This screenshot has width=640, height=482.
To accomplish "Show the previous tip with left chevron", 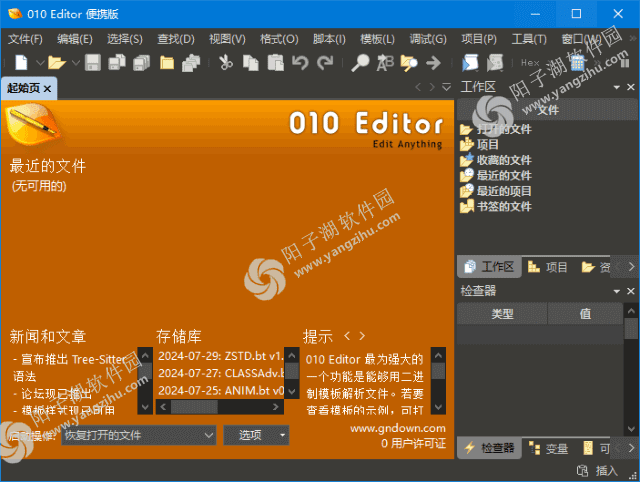I will tap(347, 336).
